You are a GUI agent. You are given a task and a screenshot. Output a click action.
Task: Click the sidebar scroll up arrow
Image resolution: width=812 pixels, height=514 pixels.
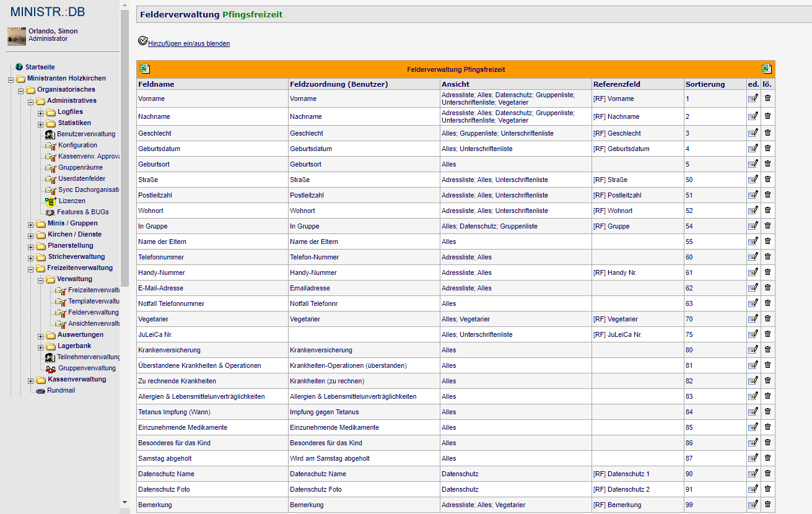124,4
